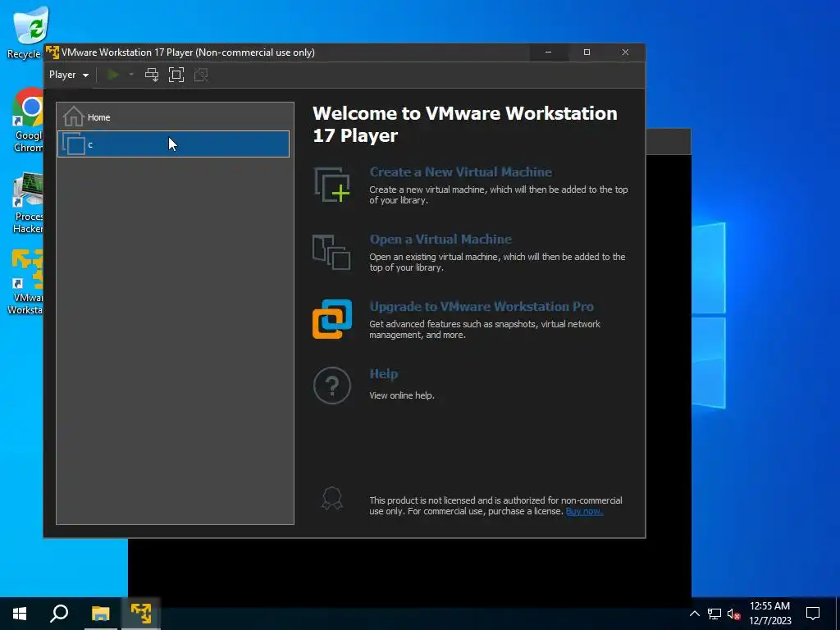
Task: Expand the power options arrow beside play
Action: (131, 75)
